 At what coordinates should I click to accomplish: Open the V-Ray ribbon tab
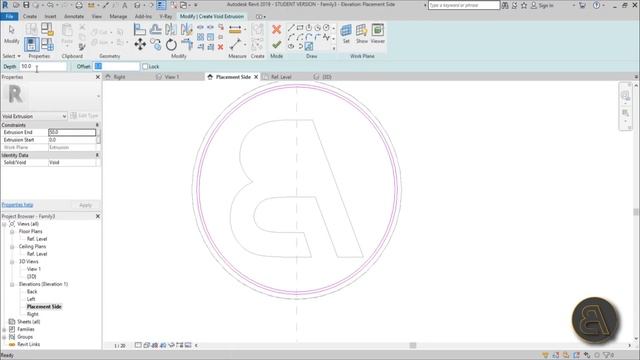coord(166,16)
